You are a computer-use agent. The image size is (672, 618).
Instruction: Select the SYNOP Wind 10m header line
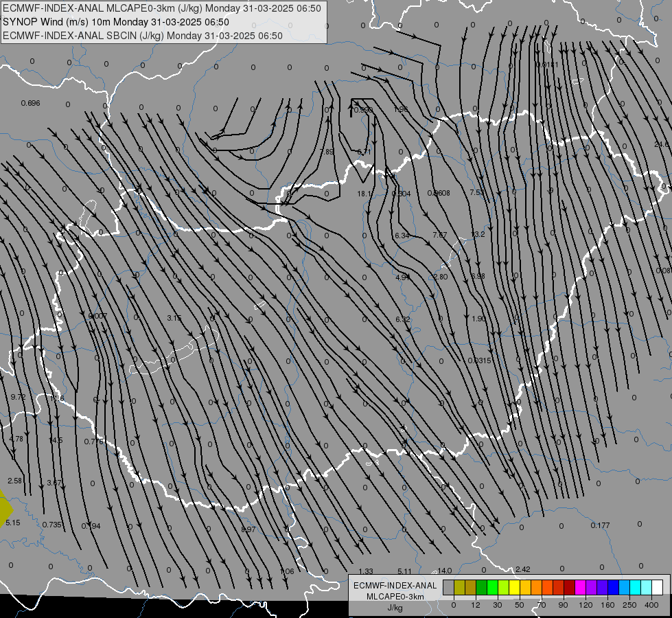tap(116, 22)
